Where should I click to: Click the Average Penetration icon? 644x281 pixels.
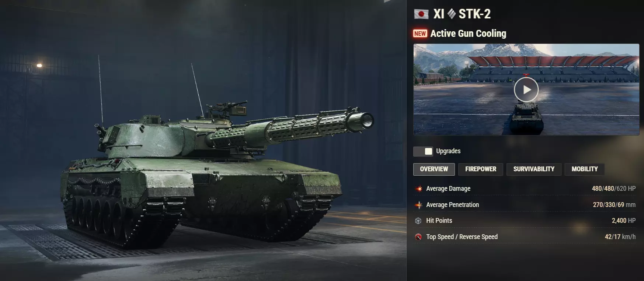point(418,205)
